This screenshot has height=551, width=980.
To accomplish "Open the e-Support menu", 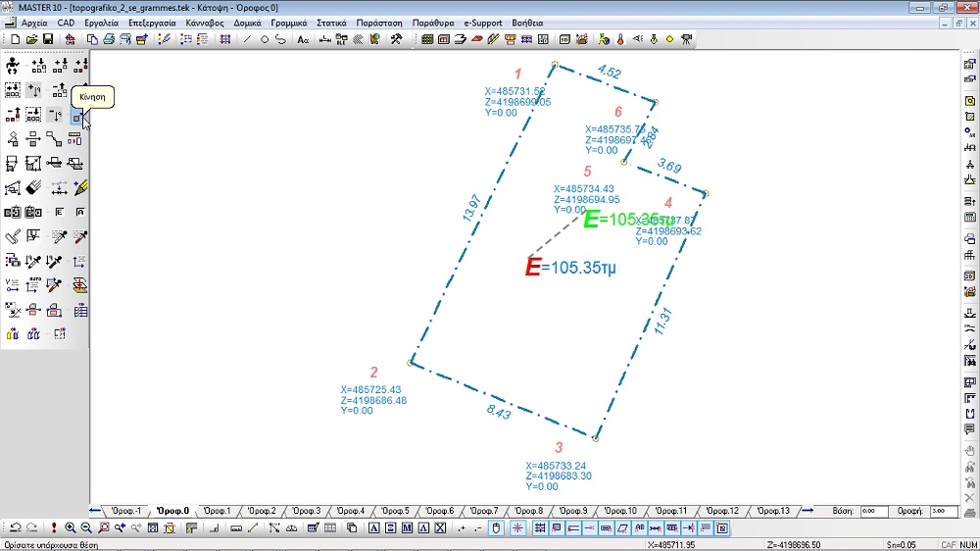I will (482, 23).
